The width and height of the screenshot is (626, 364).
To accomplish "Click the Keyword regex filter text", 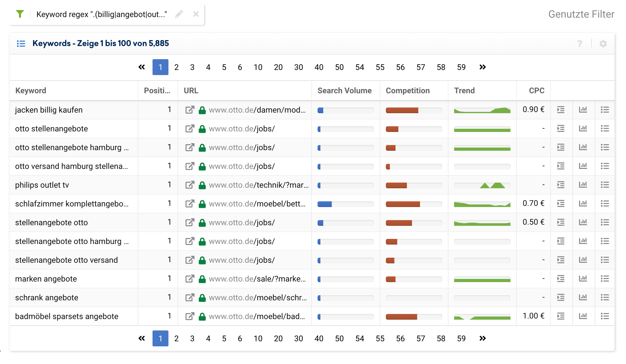I will [102, 14].
